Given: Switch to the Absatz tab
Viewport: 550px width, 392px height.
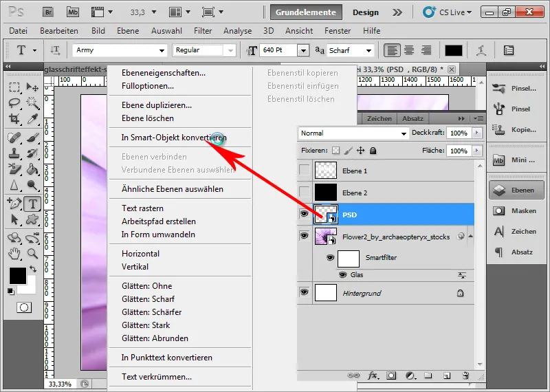Looking at the screenshot, I should [412, 118].
